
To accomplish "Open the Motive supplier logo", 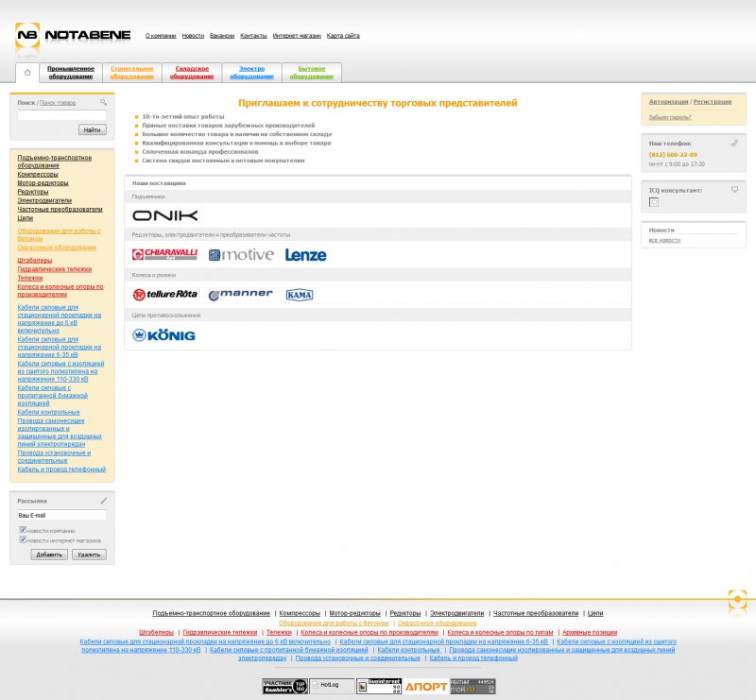I will 241,254.
